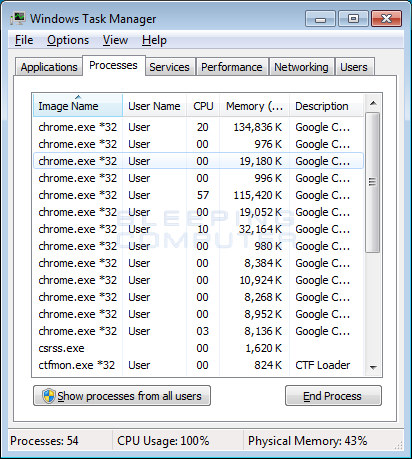Open the Networking tab
The image size is (412, 459).
(x=301, y=67)
